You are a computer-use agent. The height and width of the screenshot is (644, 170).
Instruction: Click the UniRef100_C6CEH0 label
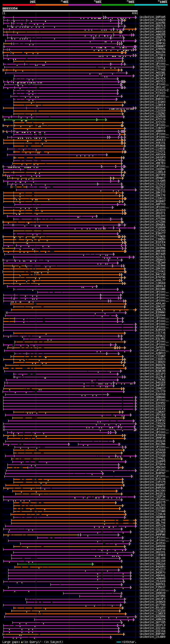click(152, 169)
